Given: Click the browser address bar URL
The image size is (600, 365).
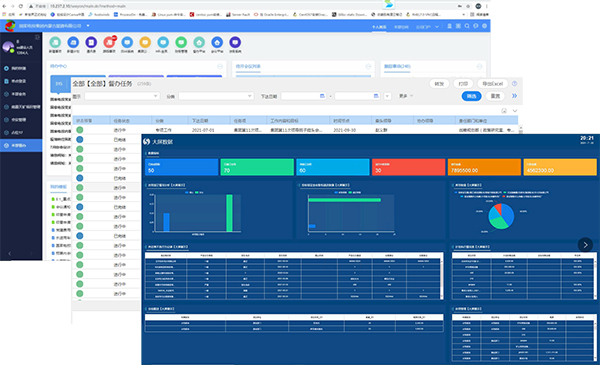Looking at the screenshot, I should tap(88, 6).
